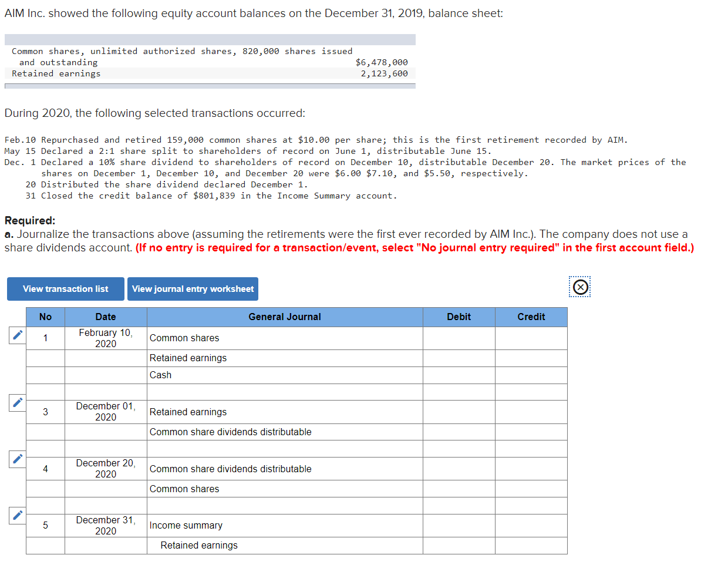Click the debit field for Common shares February 10
The height and width of the screenshot is (565, 728).
(x=459, y=338)
